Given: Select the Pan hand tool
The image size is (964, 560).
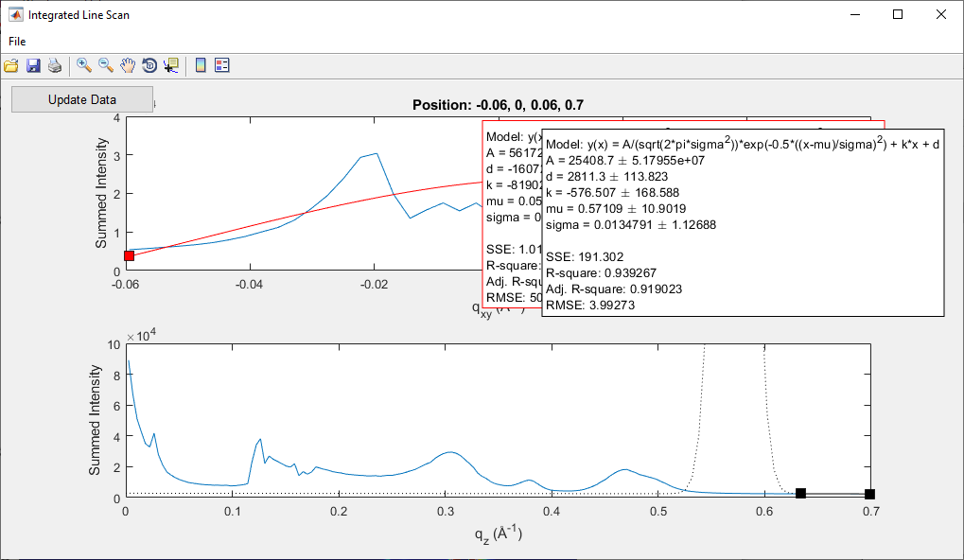Looking at the screenshot, I should point(128,65).
